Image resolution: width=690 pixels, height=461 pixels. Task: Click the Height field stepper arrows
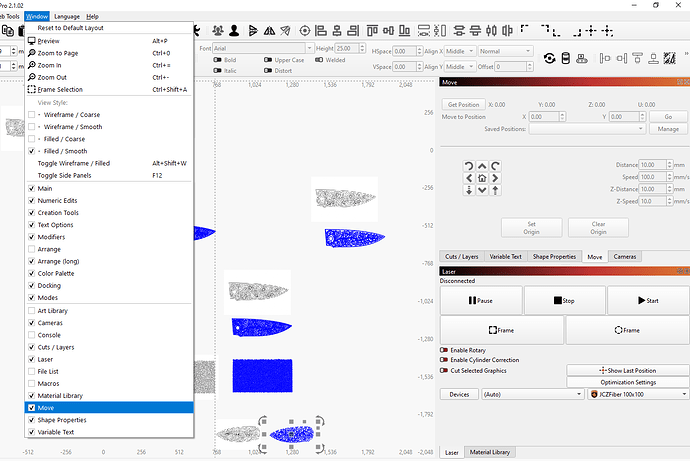[362, 48]
